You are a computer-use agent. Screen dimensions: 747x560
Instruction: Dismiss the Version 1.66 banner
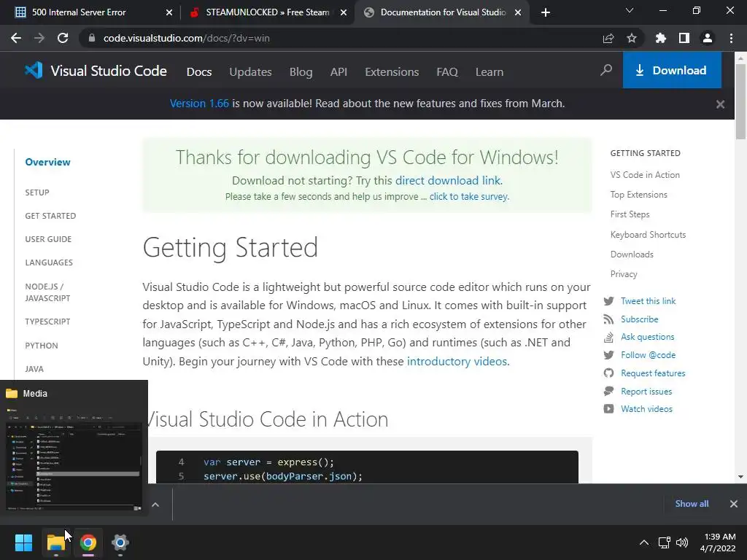click(720, 104)
